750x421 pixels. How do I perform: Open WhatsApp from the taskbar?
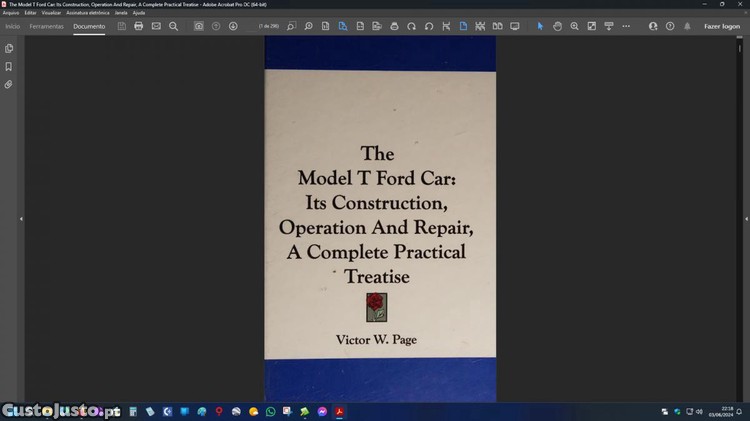tap(270, 411)
